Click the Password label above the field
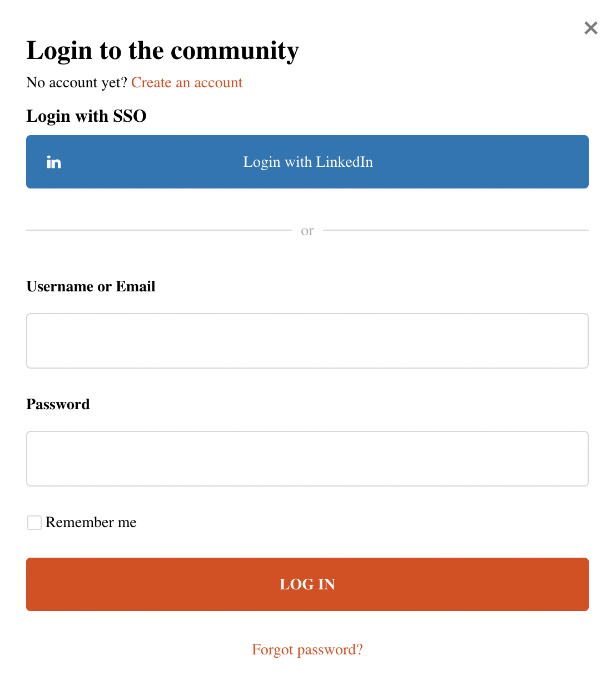The image size is (616, 695). click(58, 404)
